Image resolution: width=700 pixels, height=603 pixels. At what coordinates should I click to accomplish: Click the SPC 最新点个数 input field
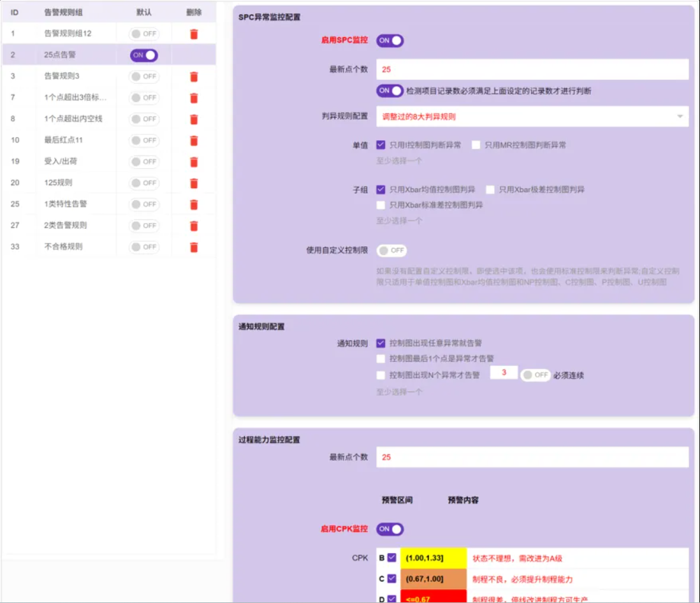coord(532,69)
